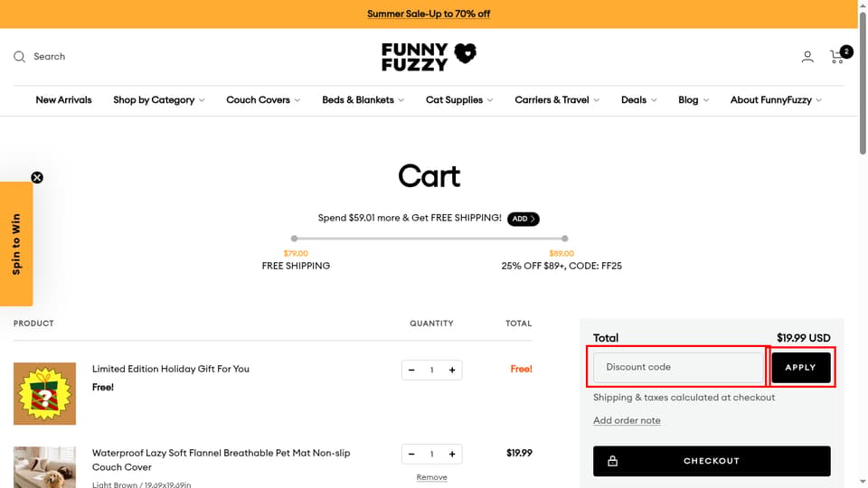Expand Carriers & Travel dropdown
Screen dimensions: 868x488
557,100
